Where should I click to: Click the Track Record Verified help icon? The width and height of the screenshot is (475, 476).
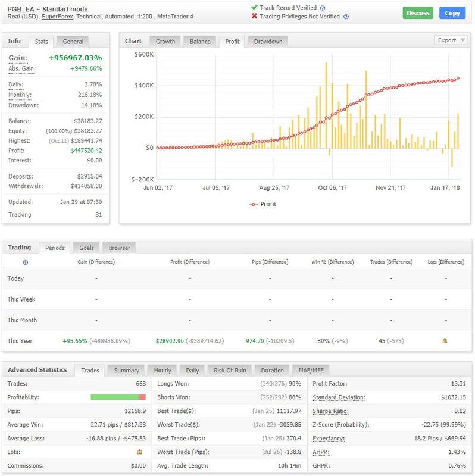(x=323, y=8)
